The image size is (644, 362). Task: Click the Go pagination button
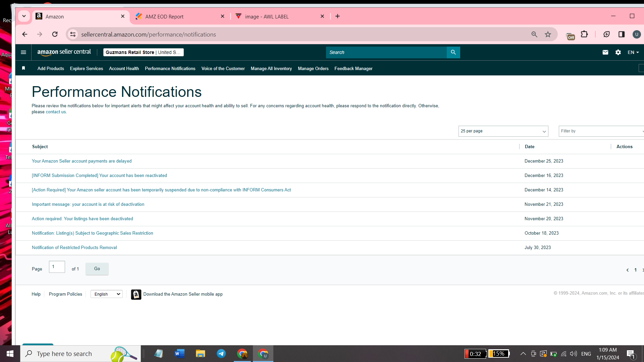[x=97, y=269]
